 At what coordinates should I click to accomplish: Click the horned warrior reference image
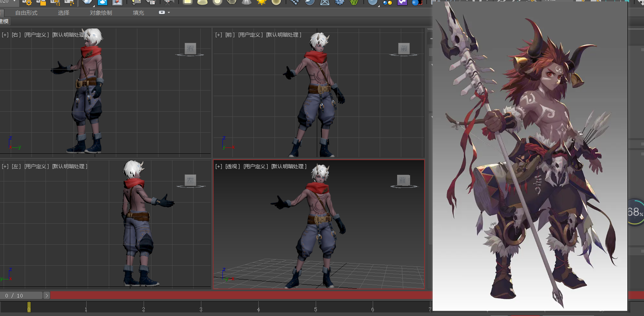coord(530,156)
